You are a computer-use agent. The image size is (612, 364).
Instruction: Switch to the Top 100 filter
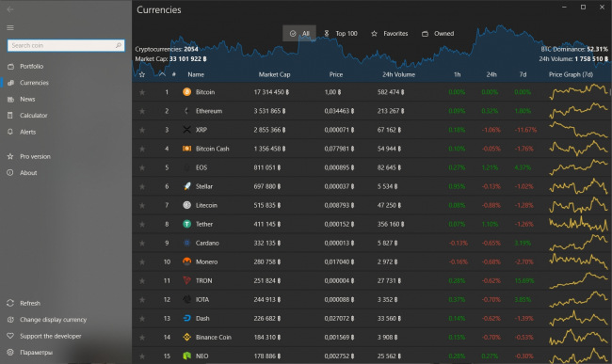(341, 34)
